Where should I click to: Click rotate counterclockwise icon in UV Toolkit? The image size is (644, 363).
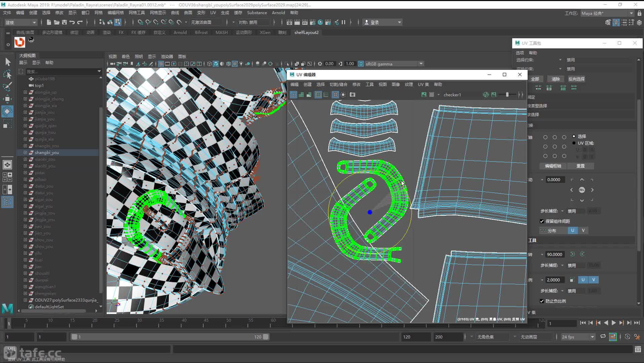(572, 254)
